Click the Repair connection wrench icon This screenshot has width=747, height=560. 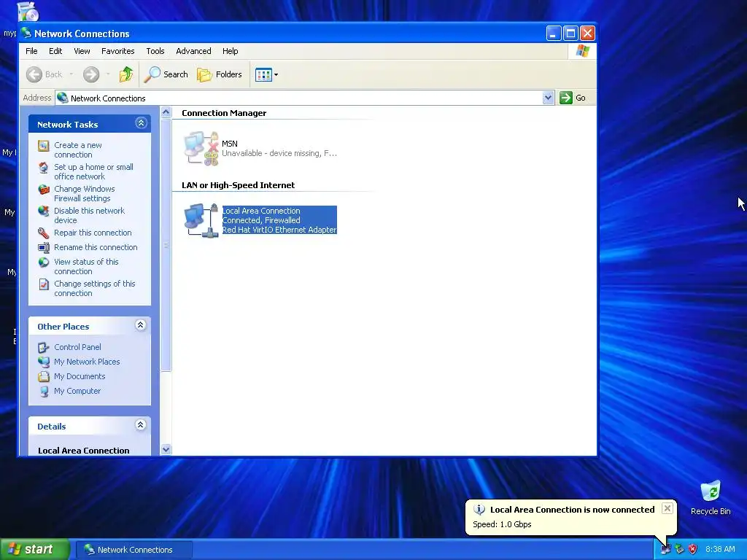tap(43, 233)
